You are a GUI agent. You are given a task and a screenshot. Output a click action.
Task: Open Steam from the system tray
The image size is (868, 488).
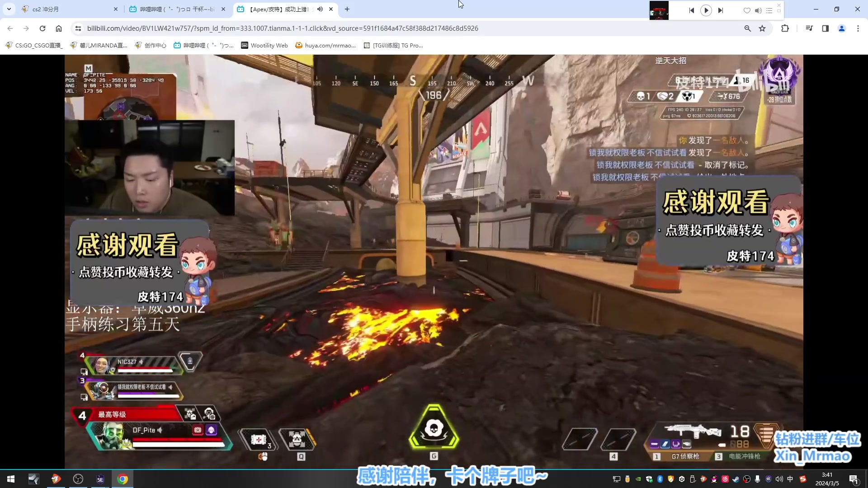coord(736,479)
